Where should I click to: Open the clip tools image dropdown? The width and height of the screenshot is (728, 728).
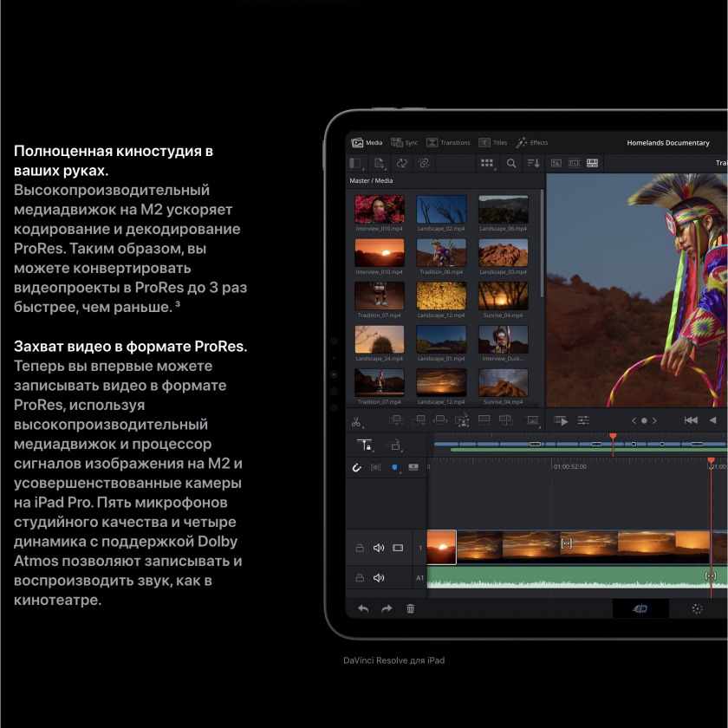(x=533, y=420)
